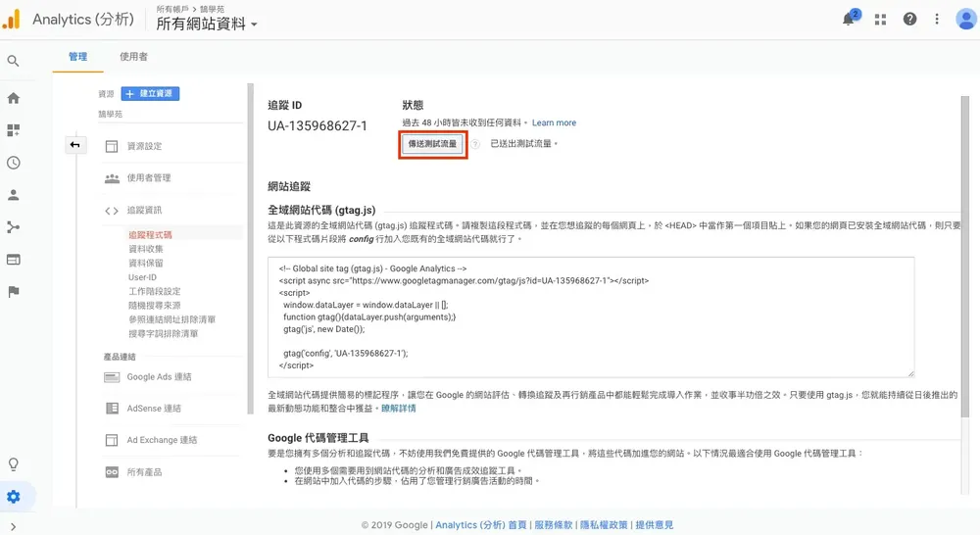The width and height of the screenshot is (980, 535).
Task: Open the 所有網站資料 view selector dropdown
Action: pos(207,24)
